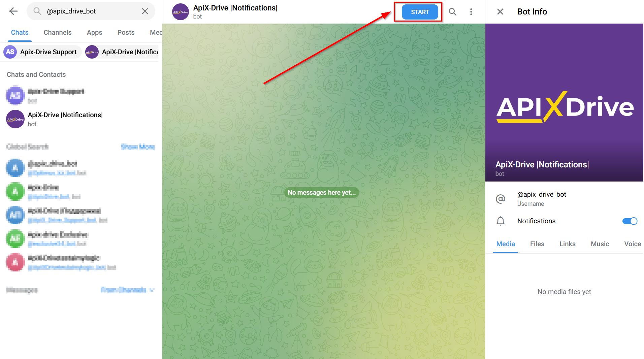Click into the @apix_drive_bot search input
Screen dimensions: 644x359
(x=90, y=11)
